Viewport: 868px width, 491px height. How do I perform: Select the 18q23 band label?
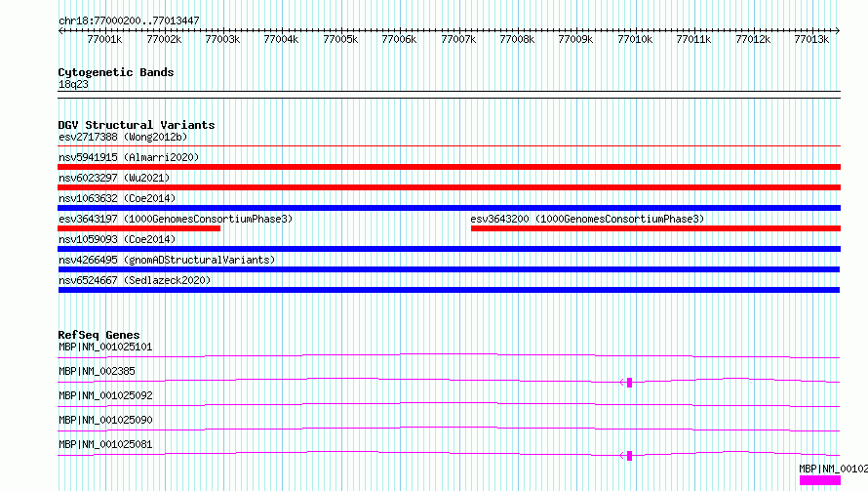pos(73,84)
